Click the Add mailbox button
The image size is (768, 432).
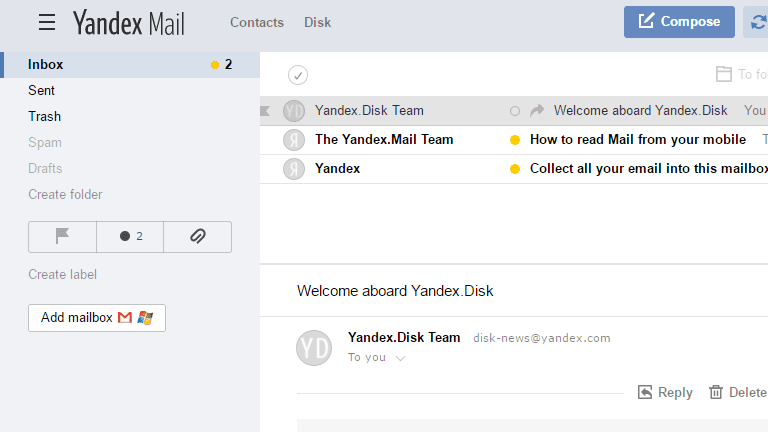[97, 318]
